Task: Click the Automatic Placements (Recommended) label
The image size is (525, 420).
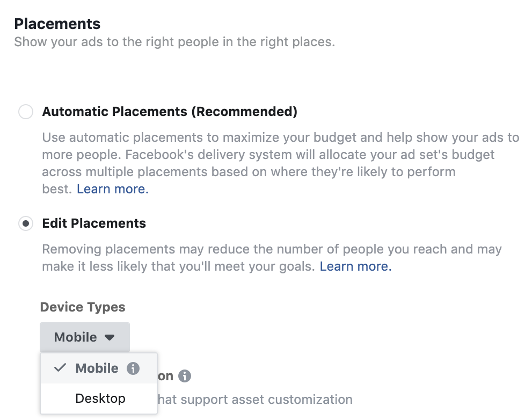Action: [170, 112]
